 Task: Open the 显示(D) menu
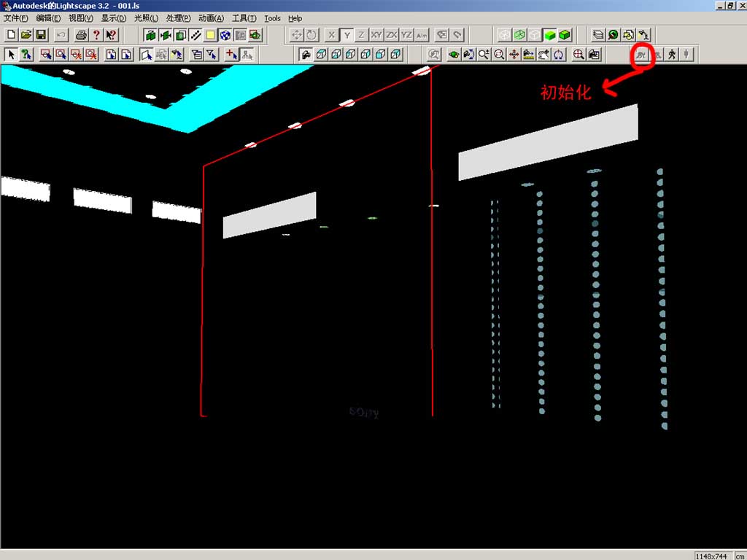(x=113, y=18)
